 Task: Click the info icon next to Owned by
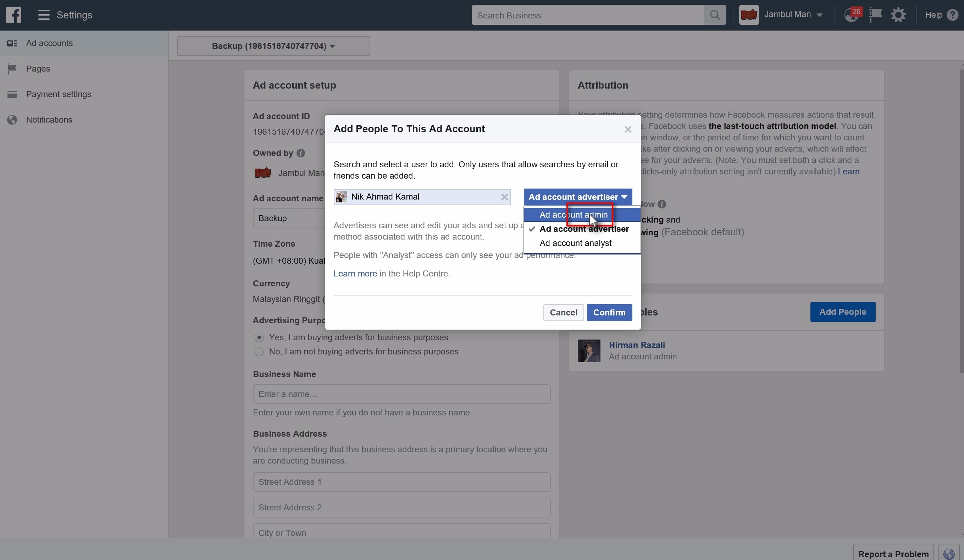click(301, 153)
